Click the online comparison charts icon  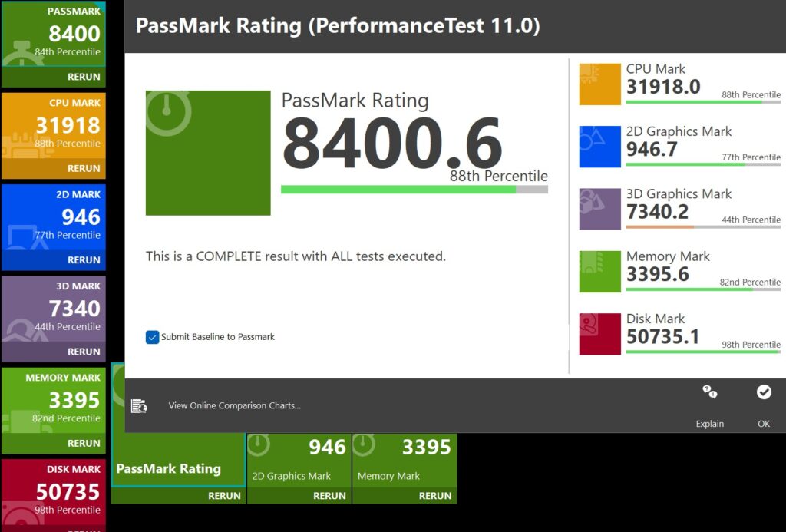139,406
